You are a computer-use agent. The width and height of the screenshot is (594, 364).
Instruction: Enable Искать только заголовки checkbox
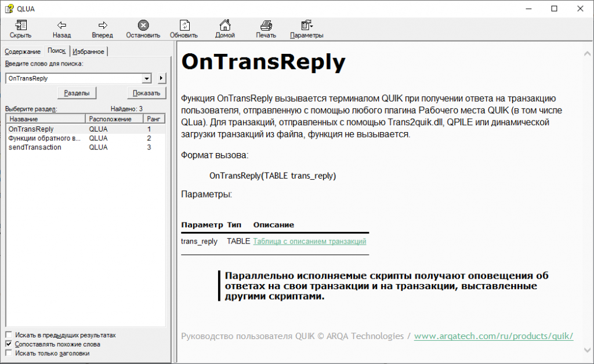click(9, 352)
